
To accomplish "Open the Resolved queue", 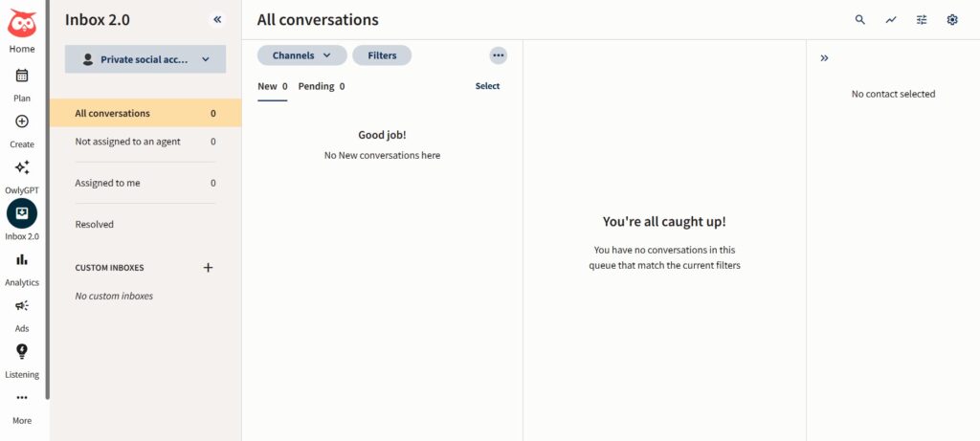I will (x=145, y=224).
